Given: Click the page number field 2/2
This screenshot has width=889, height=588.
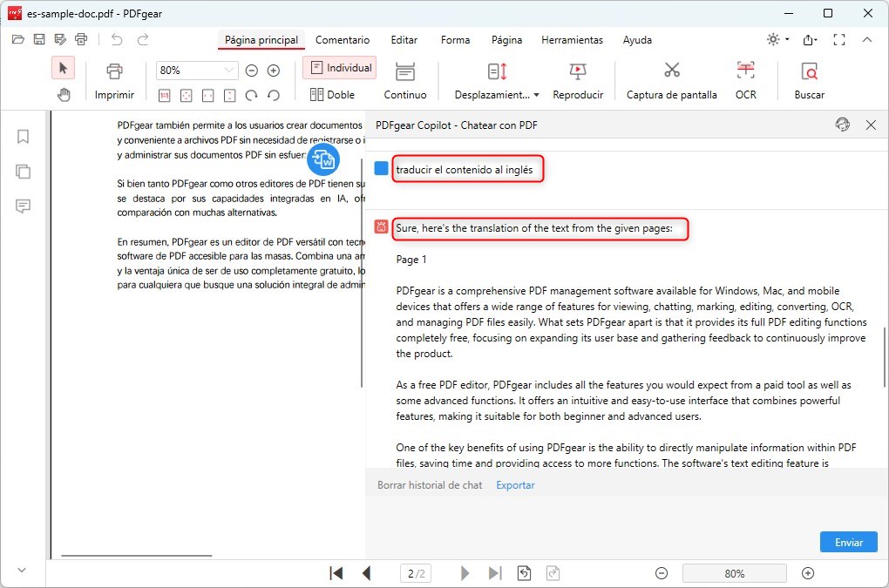Looking at the screenshot, I should pos(416,573).
